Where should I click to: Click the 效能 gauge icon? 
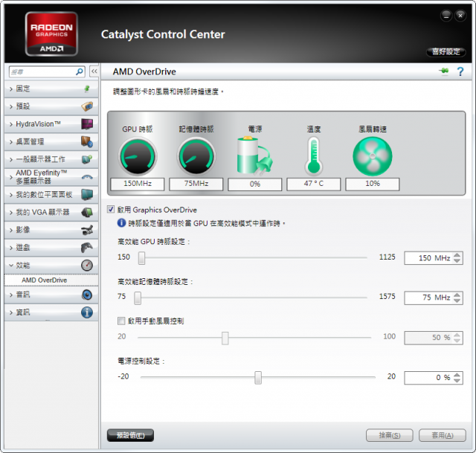tap(87, 265)
